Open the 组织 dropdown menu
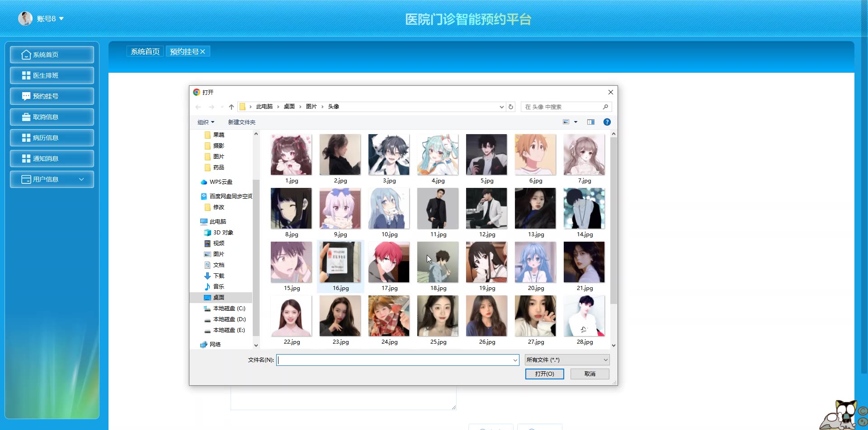 pos(206,122)
